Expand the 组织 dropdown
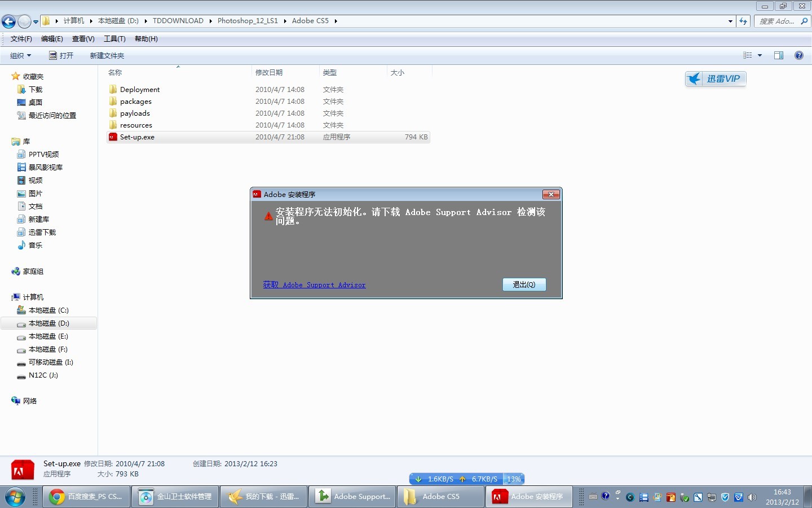 pyautogui.click(x=21, y=55)
